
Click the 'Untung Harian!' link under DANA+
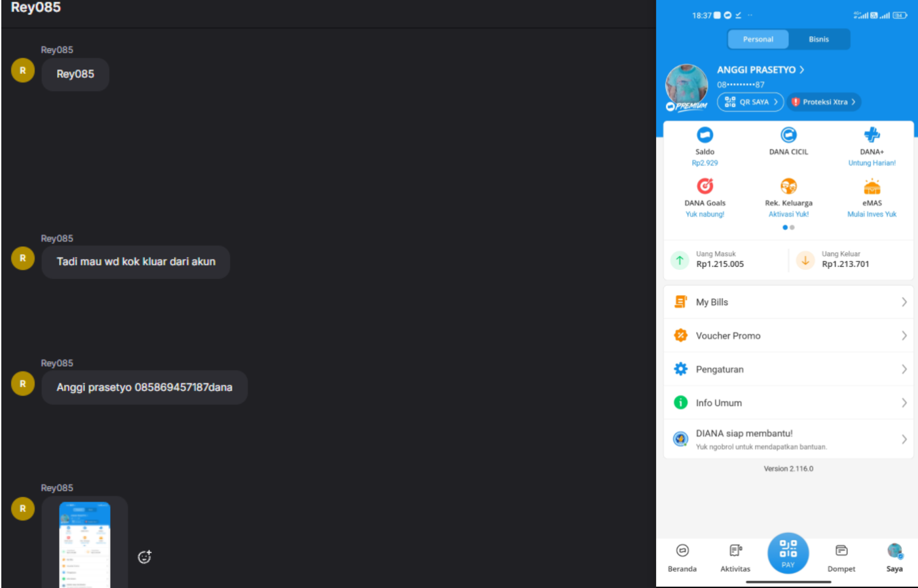pos(872,163)
